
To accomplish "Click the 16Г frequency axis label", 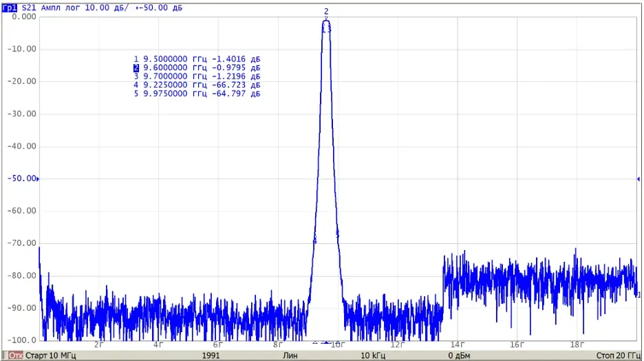I will click(517, 344).
